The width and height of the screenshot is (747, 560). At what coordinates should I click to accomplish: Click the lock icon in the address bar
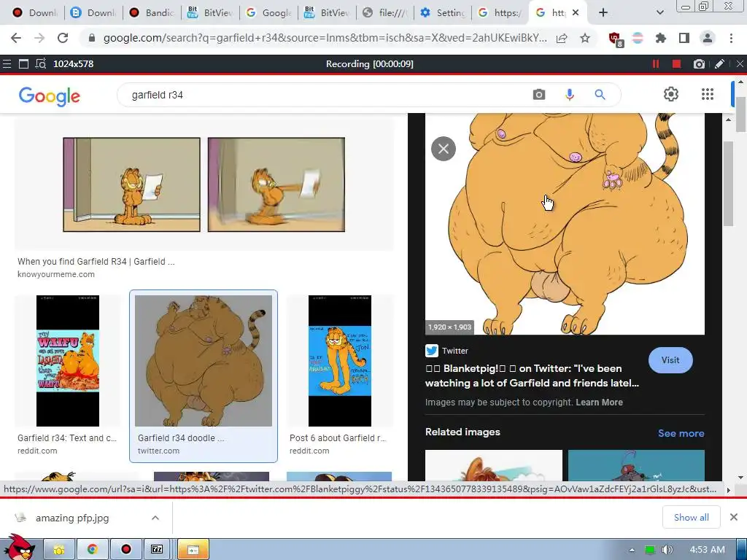[92, 38]
